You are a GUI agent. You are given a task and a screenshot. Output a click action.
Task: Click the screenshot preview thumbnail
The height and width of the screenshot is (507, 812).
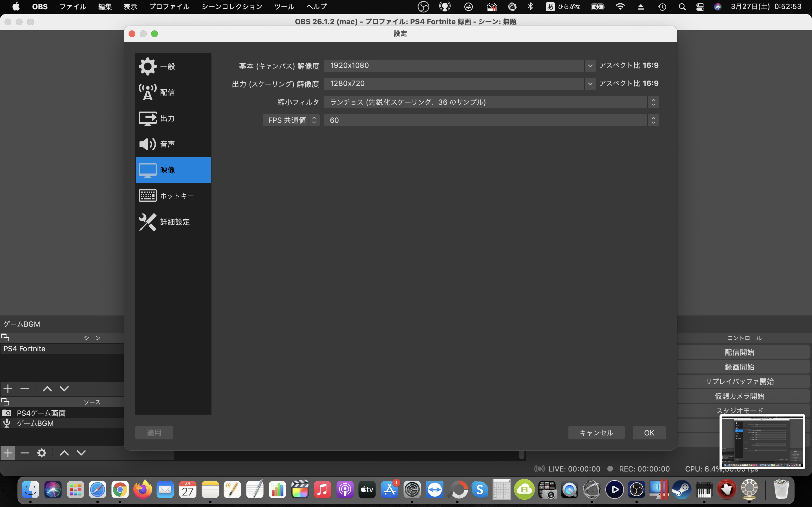pyautogui.click(x=762, y=441)
